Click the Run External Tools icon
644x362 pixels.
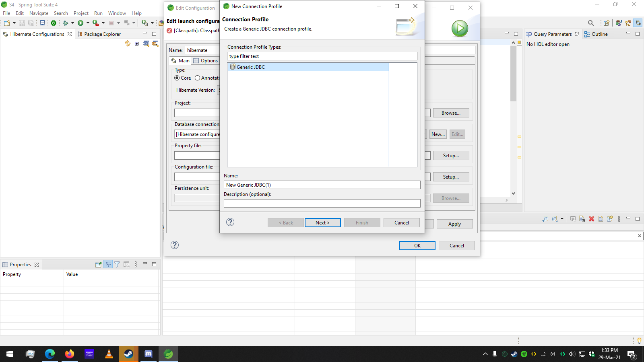coord(95,23)
